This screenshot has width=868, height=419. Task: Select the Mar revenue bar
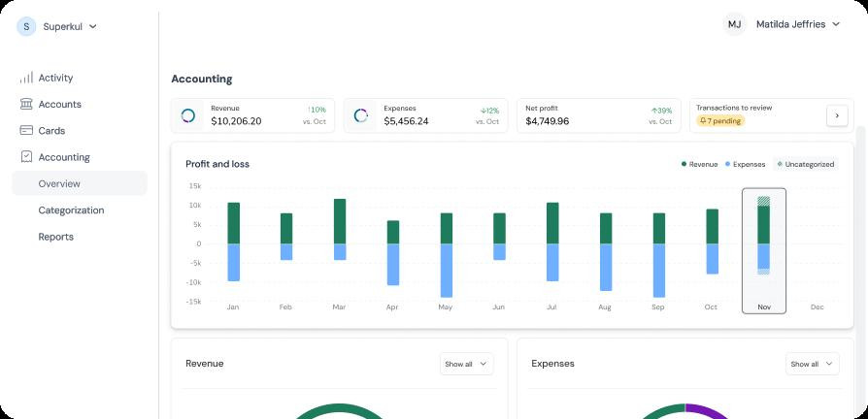[340, 221]
